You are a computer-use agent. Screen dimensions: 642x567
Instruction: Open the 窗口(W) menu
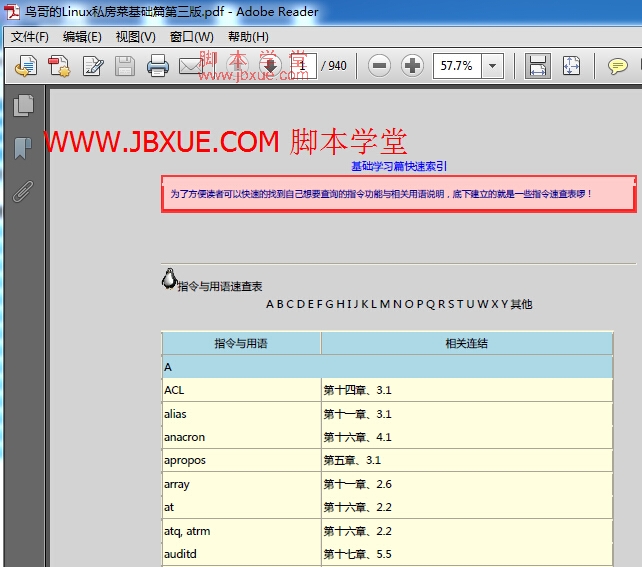click(191, 37)
